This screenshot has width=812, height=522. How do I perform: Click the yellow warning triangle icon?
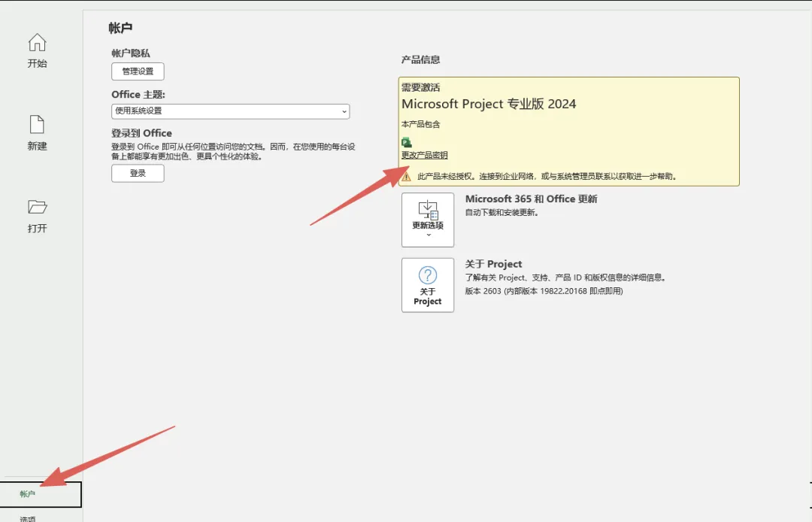(407, 177)
